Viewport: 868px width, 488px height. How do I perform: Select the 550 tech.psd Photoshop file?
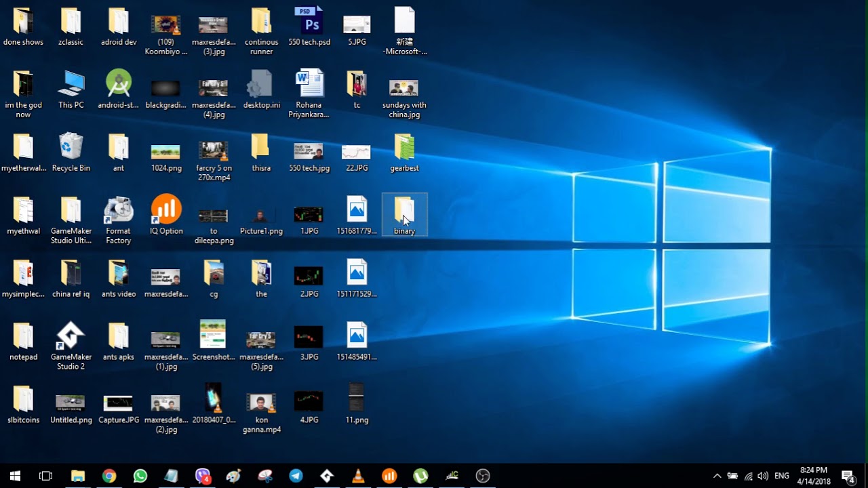click(x=309, y=26)
